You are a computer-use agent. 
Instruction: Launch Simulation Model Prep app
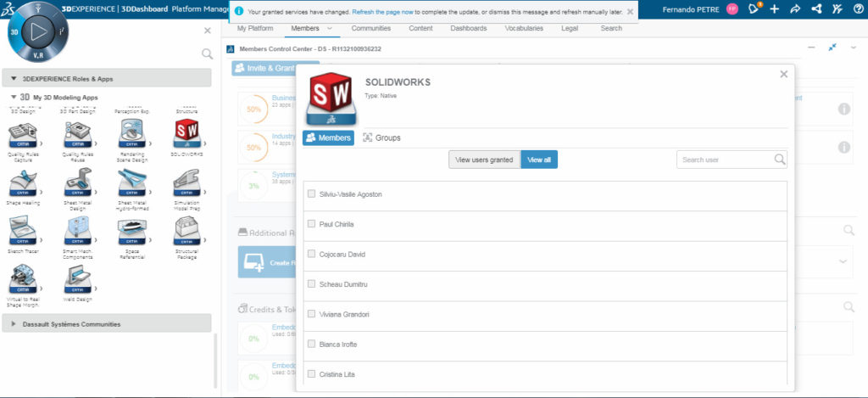(187, 183)
